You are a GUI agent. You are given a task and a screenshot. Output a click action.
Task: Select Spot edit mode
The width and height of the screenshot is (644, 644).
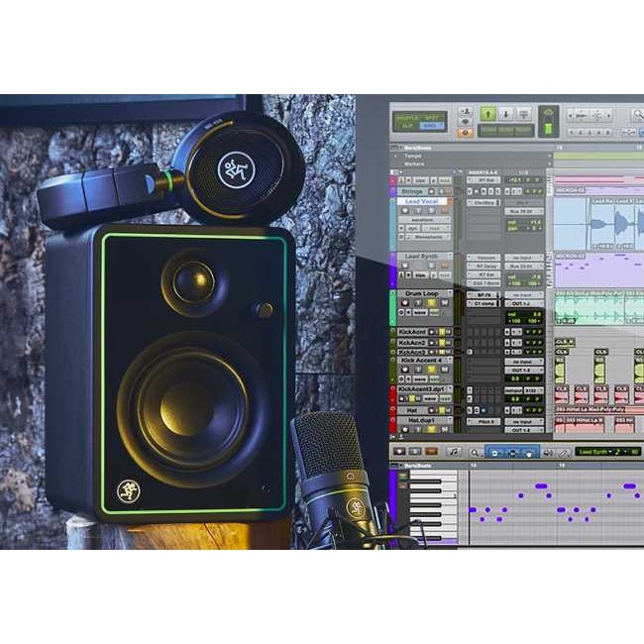coord(431,118)
